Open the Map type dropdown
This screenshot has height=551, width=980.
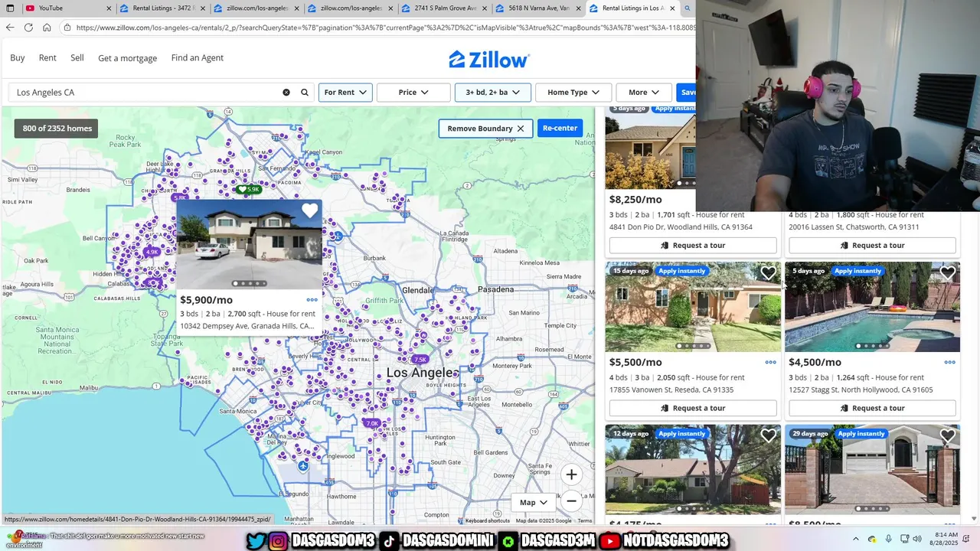pyautogui.click(x=534, y=503)
